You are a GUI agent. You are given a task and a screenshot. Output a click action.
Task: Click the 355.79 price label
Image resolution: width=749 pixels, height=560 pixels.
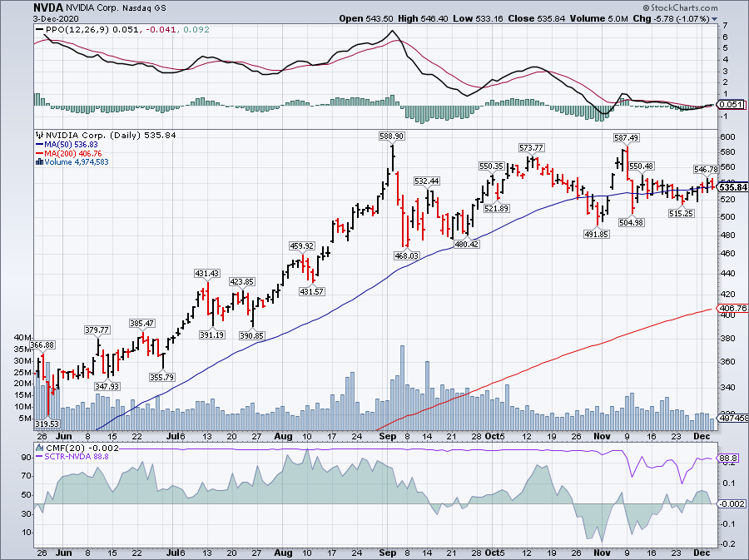point(162,377)
